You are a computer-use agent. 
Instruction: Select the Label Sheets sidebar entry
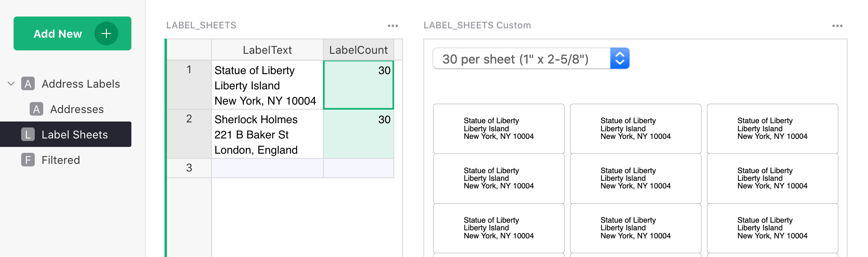pos(74,134)
